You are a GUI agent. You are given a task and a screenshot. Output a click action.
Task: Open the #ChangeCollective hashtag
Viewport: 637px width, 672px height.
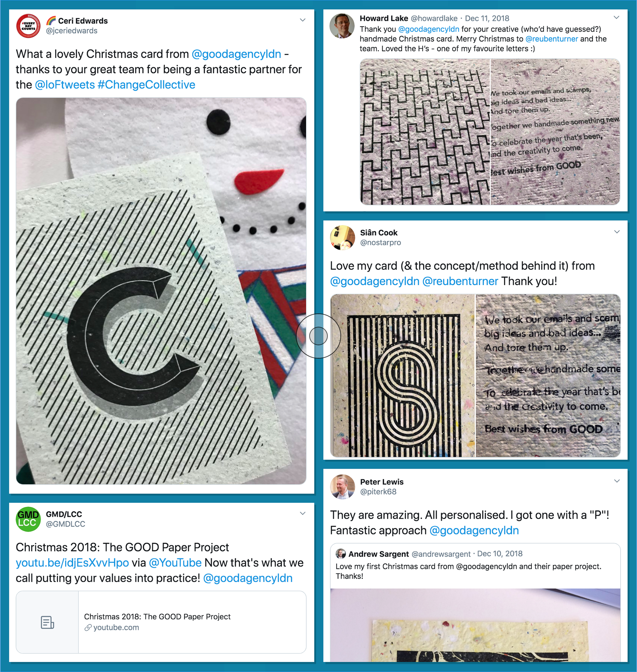(146, 85)
